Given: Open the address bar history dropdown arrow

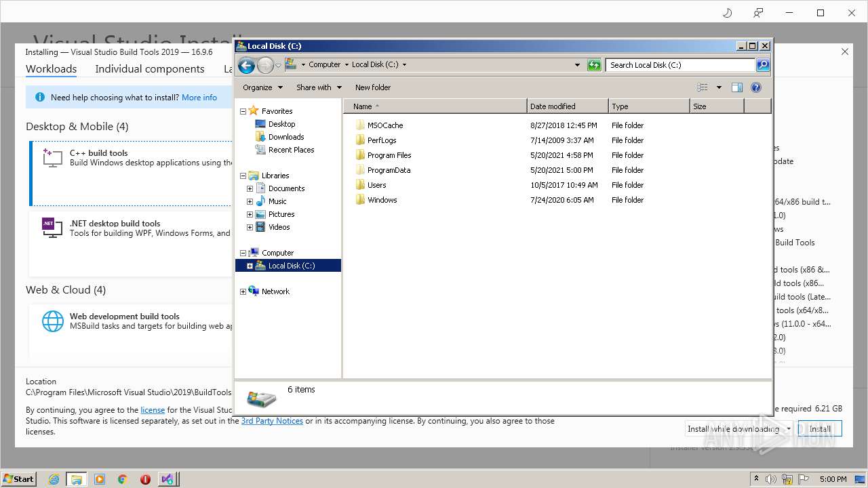Looking at the screenshot, I should [577, 65].
